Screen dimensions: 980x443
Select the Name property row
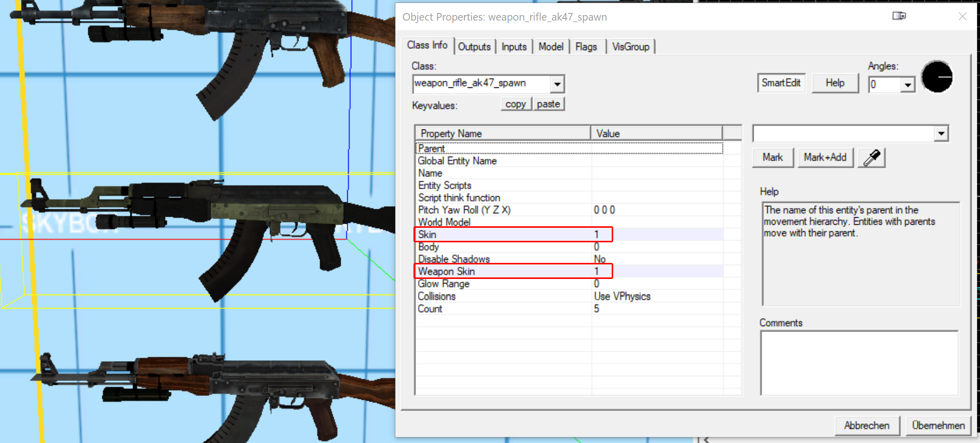(570, 173)
